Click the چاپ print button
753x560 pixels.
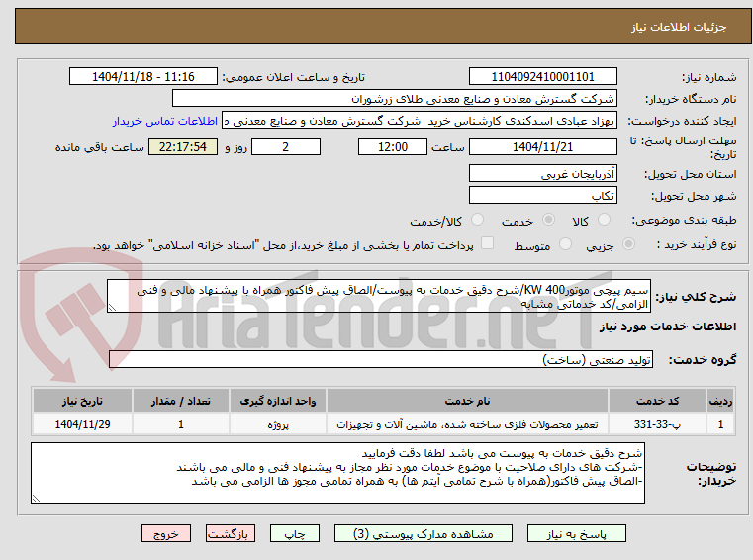click(x=295, y=533)
